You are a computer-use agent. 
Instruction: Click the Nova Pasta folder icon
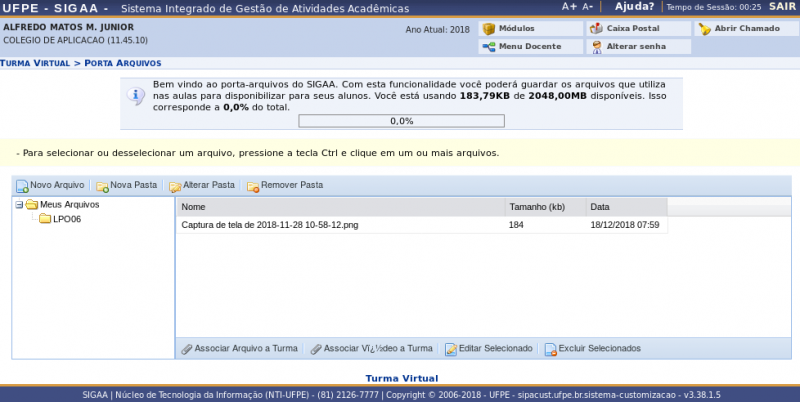point(103,187)
